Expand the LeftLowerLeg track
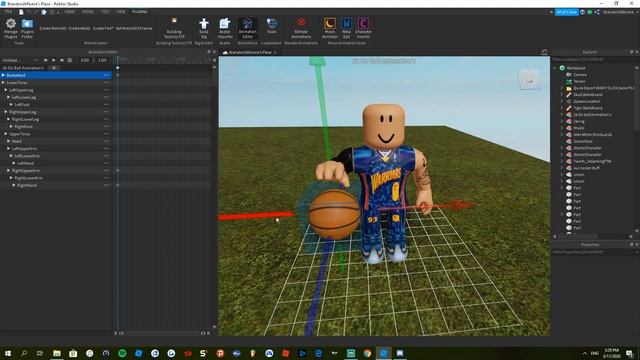Image resolution: width=640 pixels, height=360 pixels. point(9,97)
